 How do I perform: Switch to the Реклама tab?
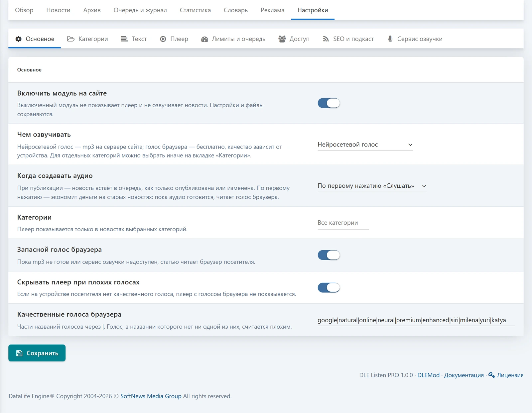pos(273,10)
